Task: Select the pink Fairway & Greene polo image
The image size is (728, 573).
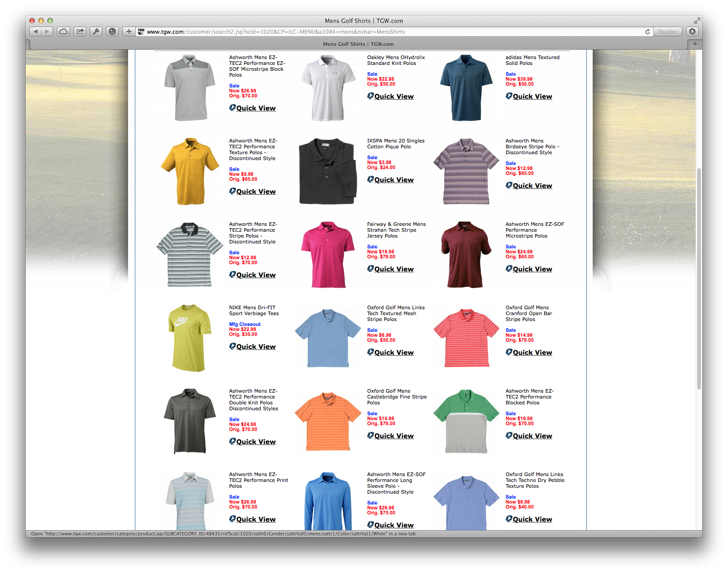Action: tap(328, 254)
